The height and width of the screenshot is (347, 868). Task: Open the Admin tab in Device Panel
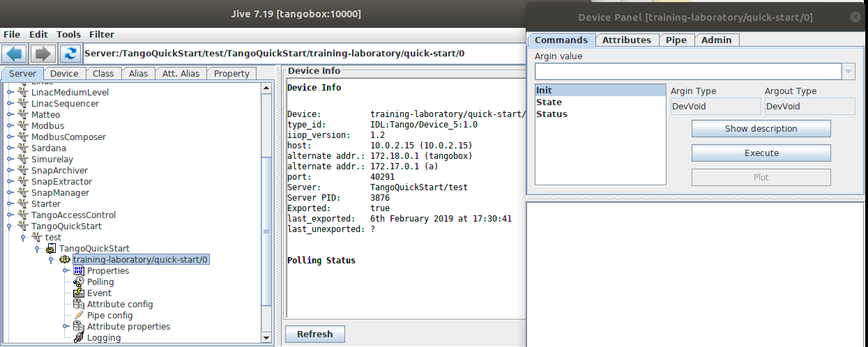point(716,40)
